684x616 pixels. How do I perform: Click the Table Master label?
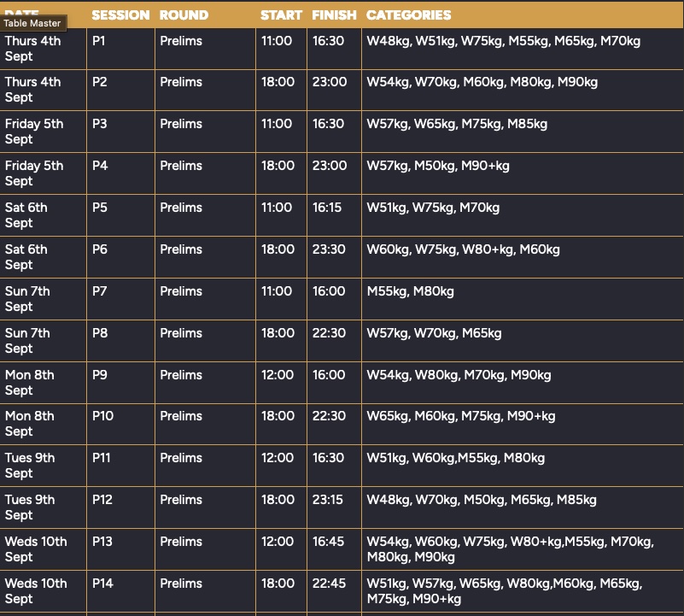click(32, 23)
